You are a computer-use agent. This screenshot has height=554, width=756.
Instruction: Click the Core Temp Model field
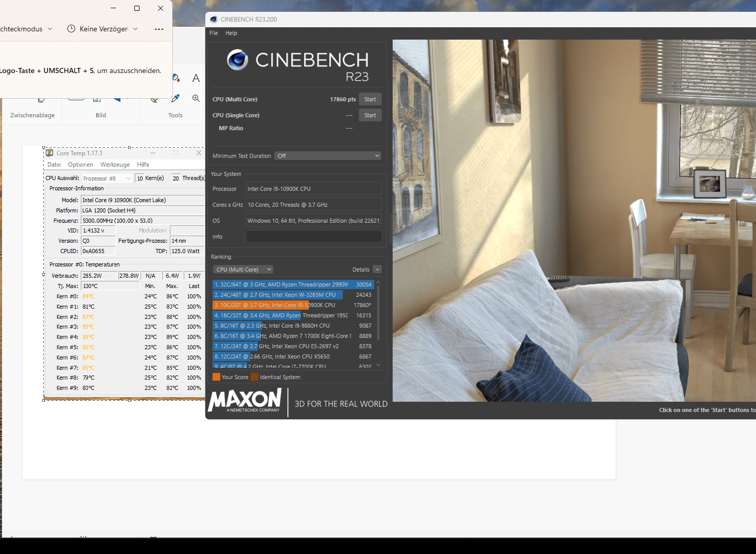[143, 200]
